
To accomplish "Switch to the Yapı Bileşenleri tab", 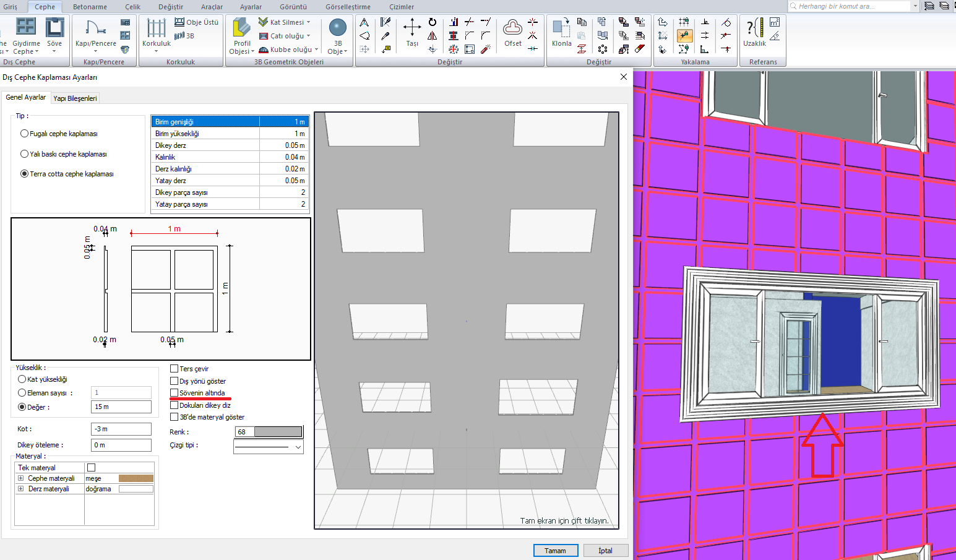I will click(75, 98).
